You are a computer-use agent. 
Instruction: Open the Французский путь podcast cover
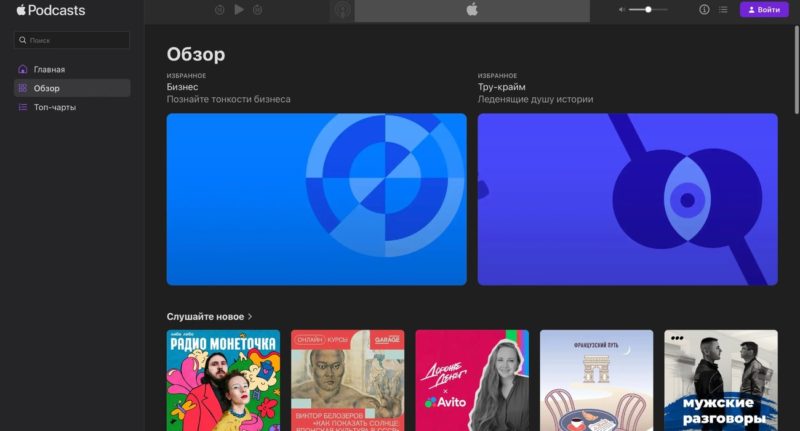596,381
